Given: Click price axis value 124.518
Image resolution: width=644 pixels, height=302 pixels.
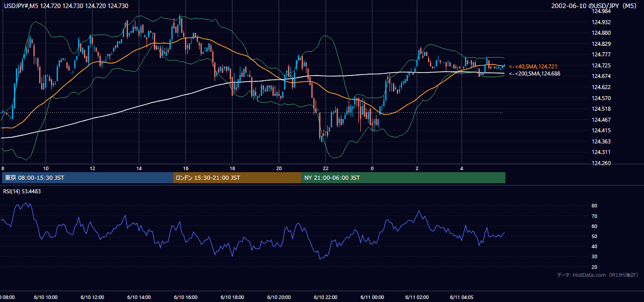Looking at the screenshot, I should pos(601,109).
